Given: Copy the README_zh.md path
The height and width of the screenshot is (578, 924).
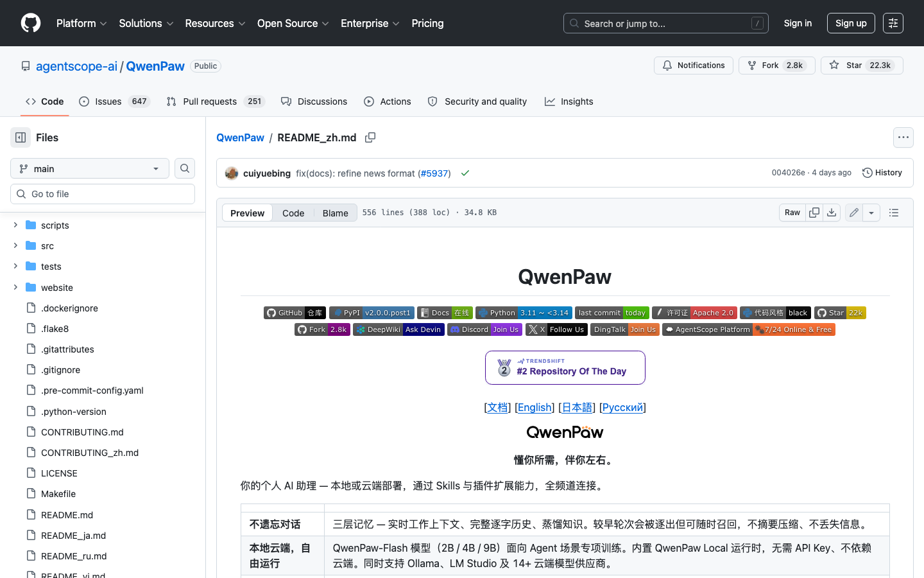Looking at the screenshot, I should (370, 137).
